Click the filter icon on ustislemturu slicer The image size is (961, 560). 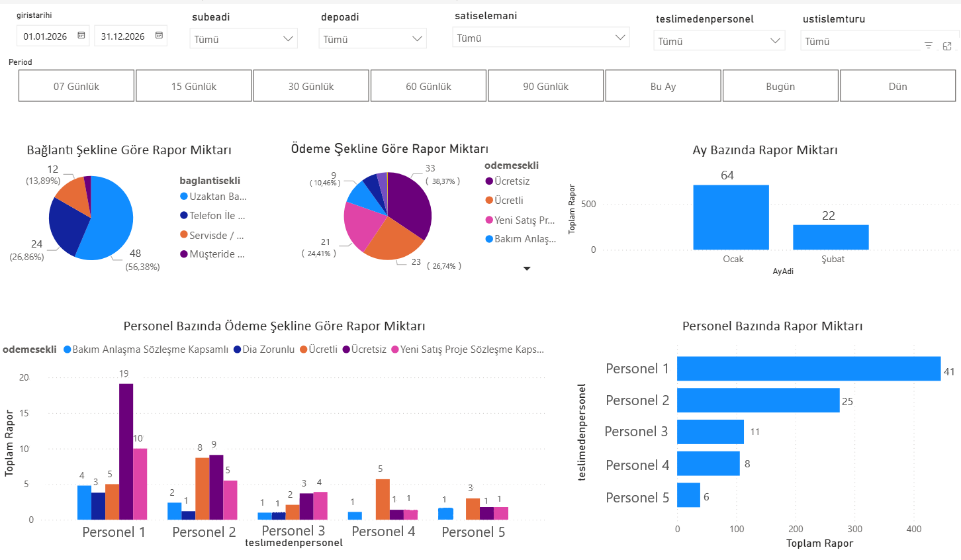[x=929, y=46]
